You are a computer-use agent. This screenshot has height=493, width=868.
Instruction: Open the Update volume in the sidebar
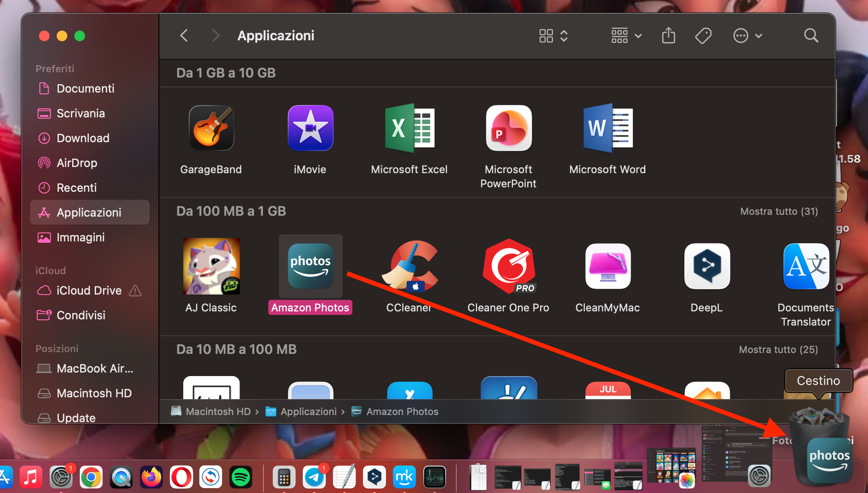89,418
